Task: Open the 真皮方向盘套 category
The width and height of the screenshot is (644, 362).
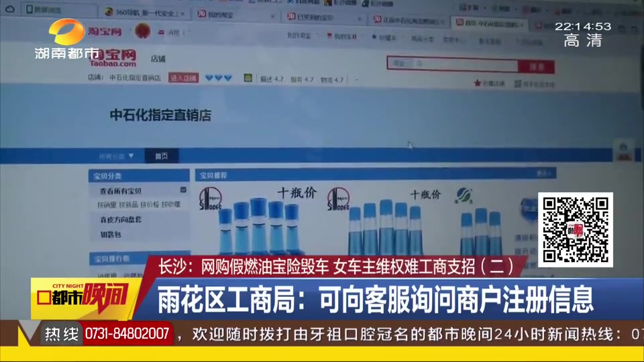Action: (120, 220)
